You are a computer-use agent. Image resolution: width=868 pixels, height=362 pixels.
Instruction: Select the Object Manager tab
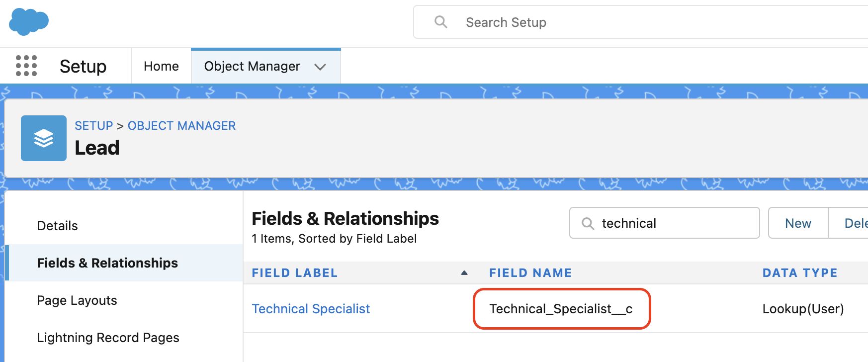click(252, 66)
